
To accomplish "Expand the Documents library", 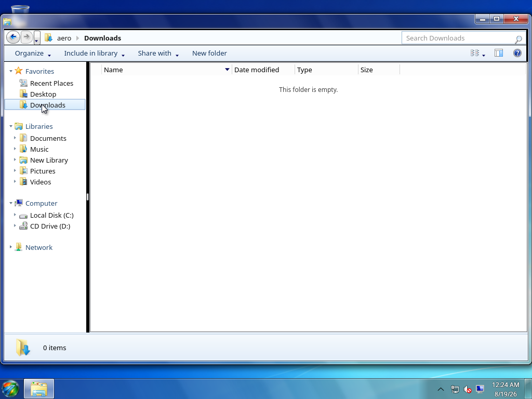I will [15, 138].
